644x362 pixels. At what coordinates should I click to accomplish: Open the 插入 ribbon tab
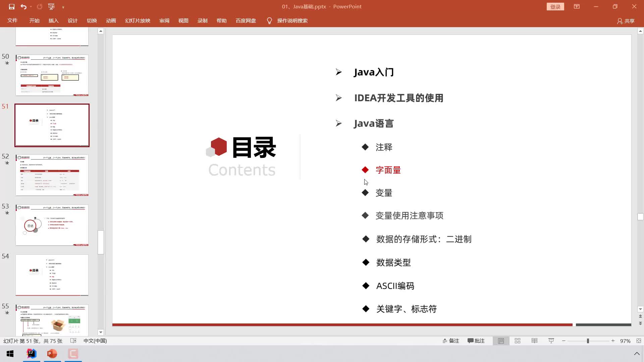point(53,20)
